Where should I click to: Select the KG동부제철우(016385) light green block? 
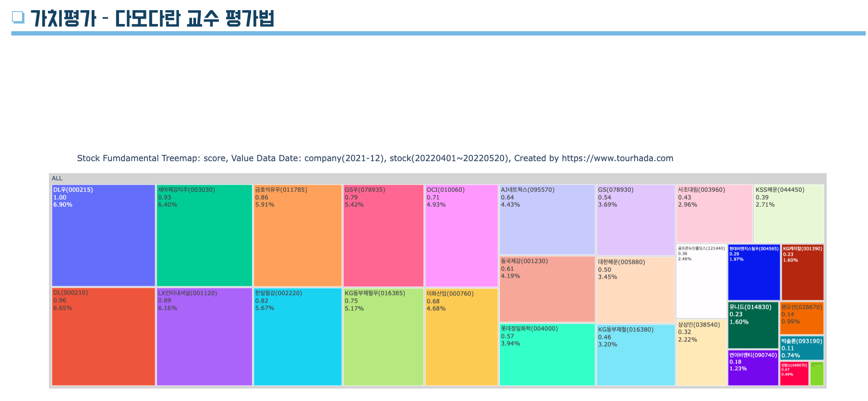click(384, 337)
